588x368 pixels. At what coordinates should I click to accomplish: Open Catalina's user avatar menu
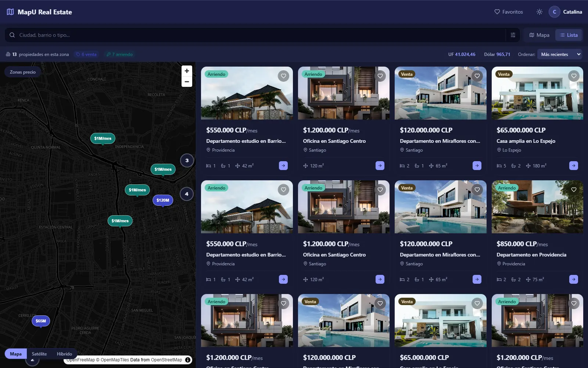point(555,12)
